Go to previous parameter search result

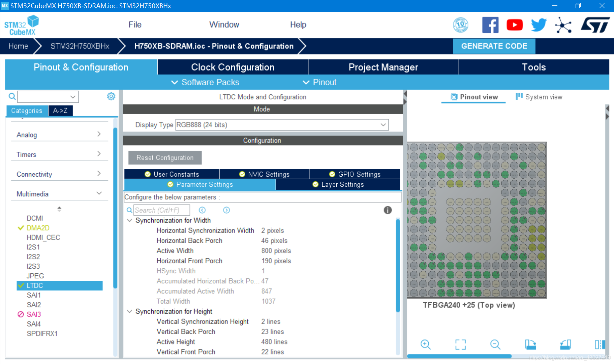[x=202, y=210]
